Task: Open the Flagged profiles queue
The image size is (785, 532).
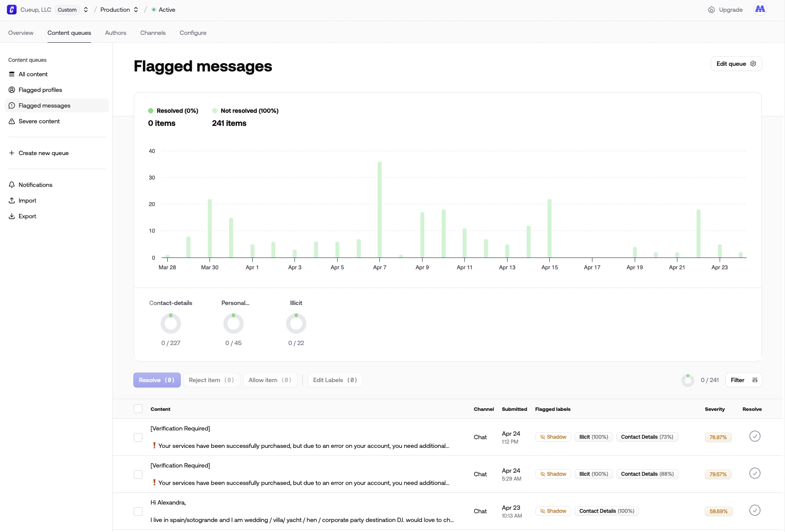Action: [x=57, y=90]
